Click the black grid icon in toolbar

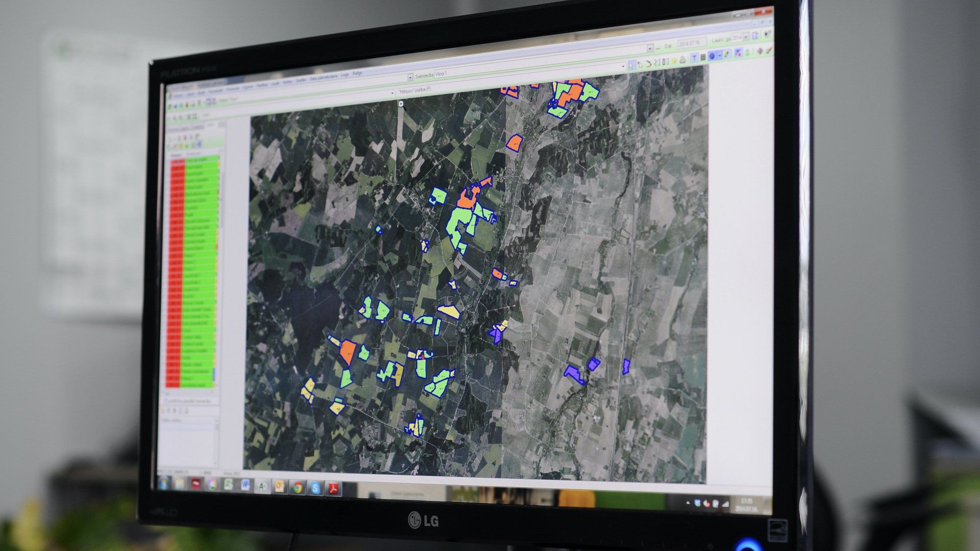[703, 58]
